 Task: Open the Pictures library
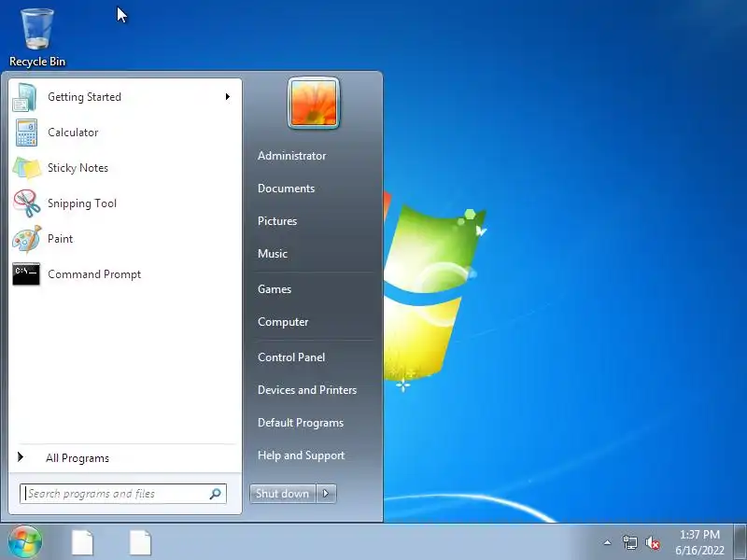277,221
